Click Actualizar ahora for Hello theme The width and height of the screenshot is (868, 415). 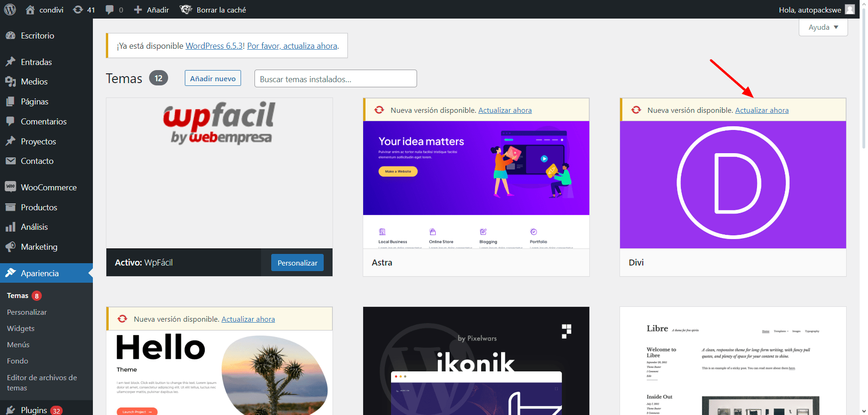coord(248,319)
